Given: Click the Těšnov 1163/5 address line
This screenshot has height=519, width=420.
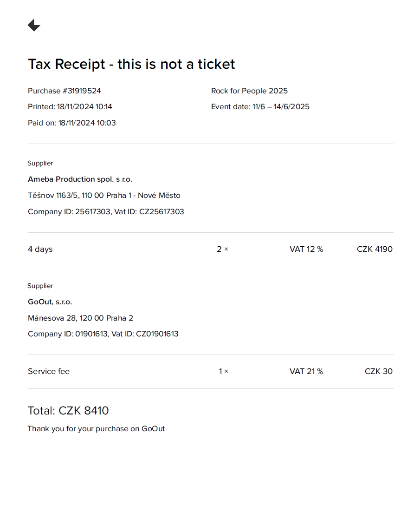Looking at the screenshot, I should [104, 195].
